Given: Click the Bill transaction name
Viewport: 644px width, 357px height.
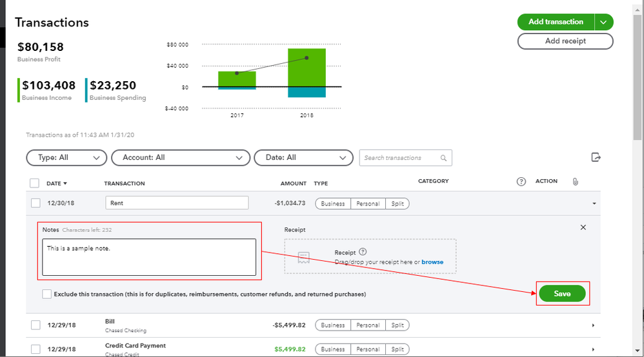Looking at the screenshot, I should (110, 322).
